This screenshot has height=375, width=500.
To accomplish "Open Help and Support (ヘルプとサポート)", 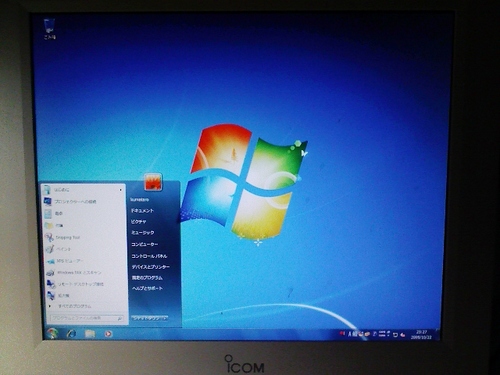I will click(x=147, y=288).
